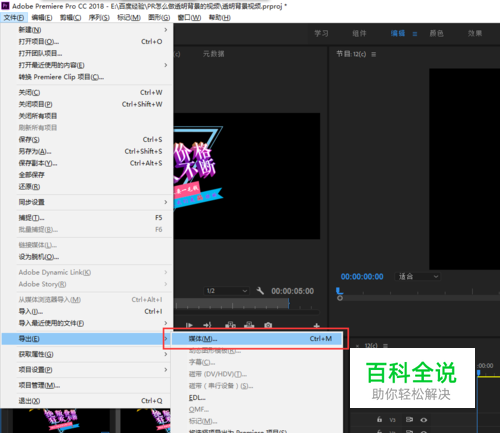The height and width of the screenshot is (433, 500).
Task: Open the source monitor wrench settings
Action: pos(260,291)
